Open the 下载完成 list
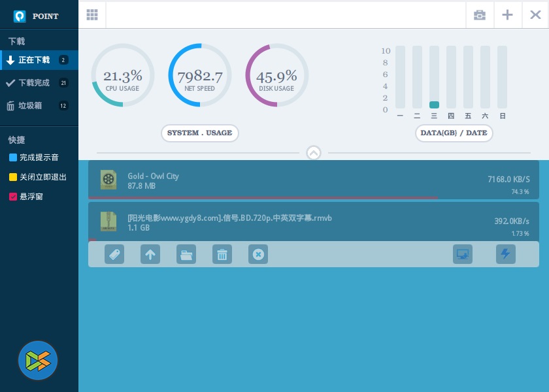This screenshot has height=392, width=549. click(34, 83)
